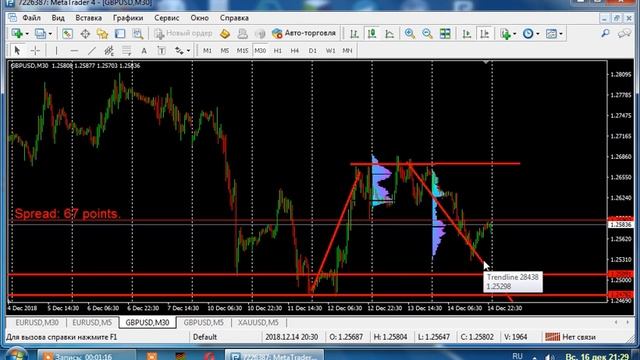Switch timeframe to H1

[278, 51]
